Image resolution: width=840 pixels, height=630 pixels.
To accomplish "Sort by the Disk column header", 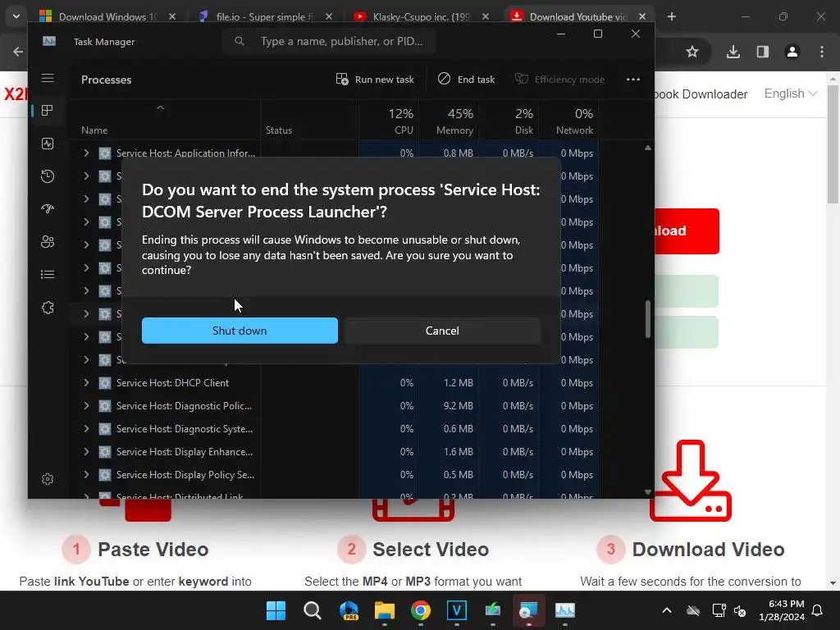I will [x=509, y=121].
